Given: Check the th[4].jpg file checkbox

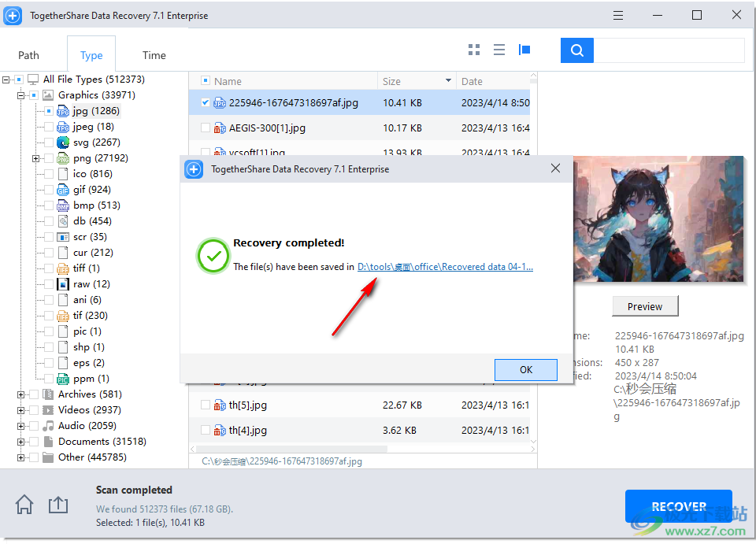Looking at the screenshot, I should tap(206, 430).
